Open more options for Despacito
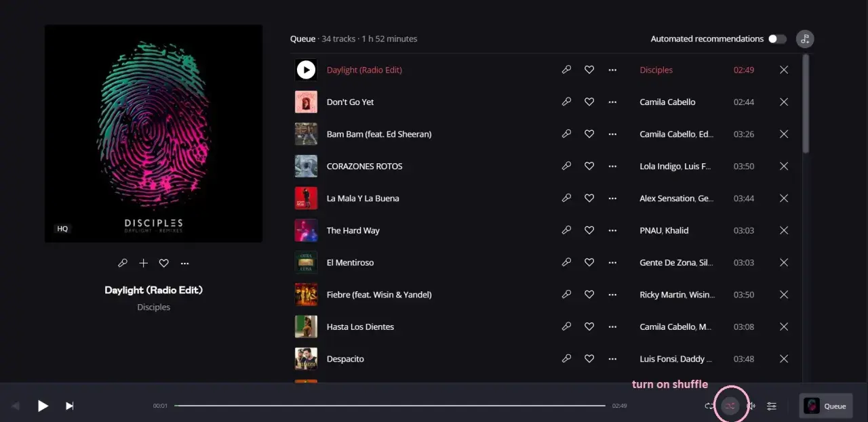 pos(612,359)
